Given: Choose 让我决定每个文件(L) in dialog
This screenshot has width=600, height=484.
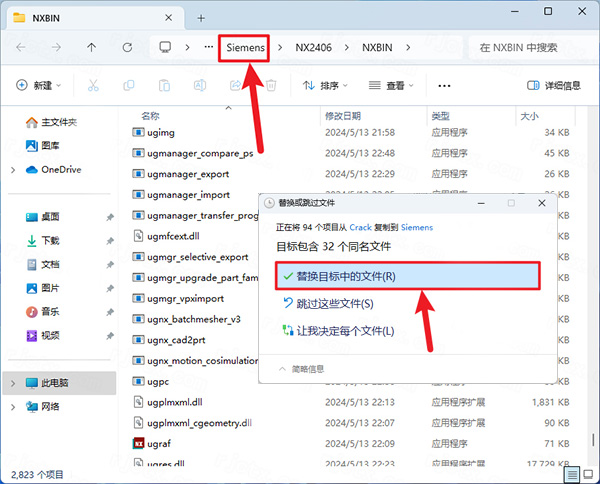Looking at the screenshot, I should [338, 331].
